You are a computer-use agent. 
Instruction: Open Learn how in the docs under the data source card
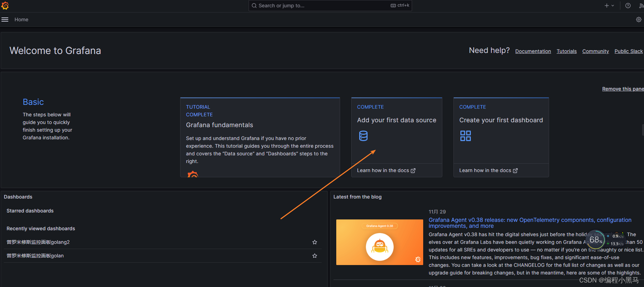(x=386, y=170)
